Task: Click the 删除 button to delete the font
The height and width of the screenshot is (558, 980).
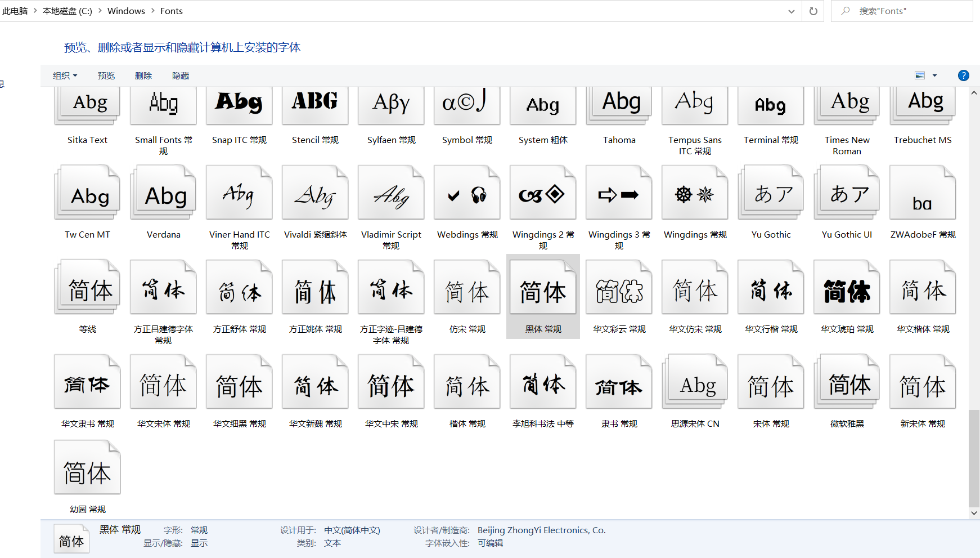Action: tap(143, 75)
